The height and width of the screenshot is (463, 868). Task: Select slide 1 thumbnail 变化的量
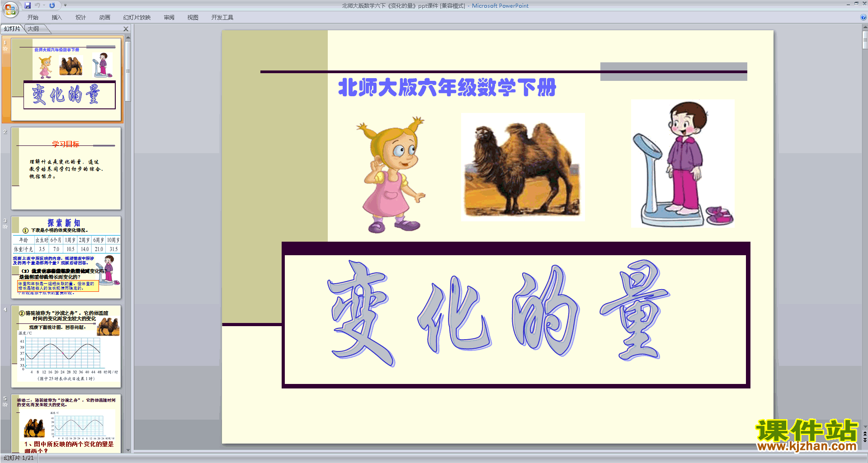[x=66, y=80]
